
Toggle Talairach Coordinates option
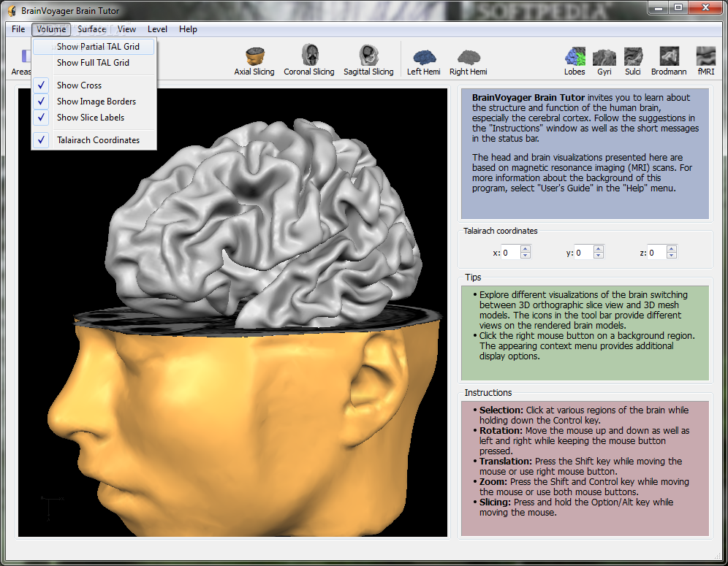(94, 140)
